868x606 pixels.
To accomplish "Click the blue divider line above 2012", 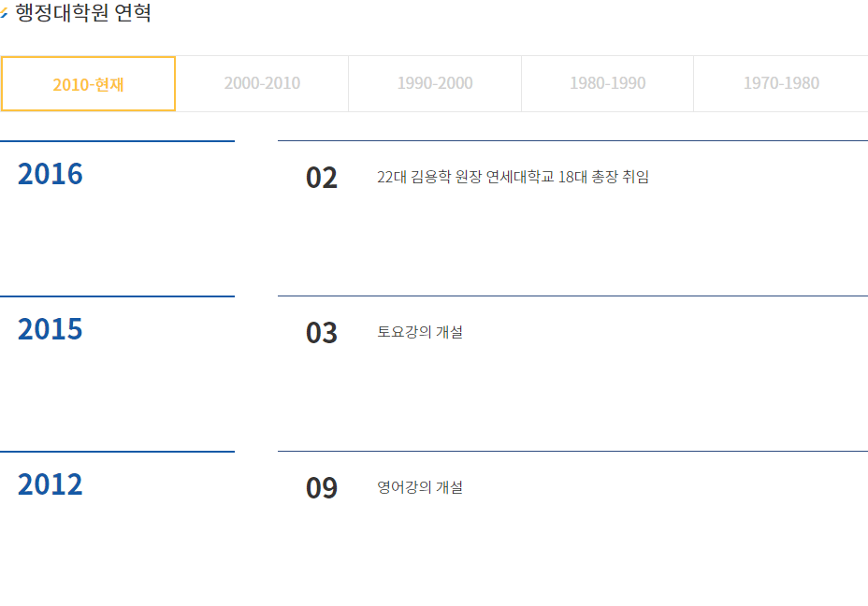I will tap(117, 452).
